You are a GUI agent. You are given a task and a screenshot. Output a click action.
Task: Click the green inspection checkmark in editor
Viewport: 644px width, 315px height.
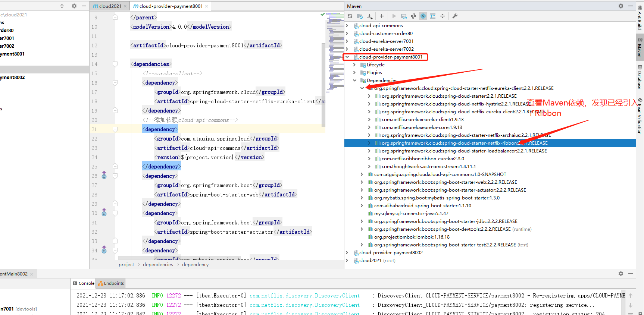(x=323, y=14)
